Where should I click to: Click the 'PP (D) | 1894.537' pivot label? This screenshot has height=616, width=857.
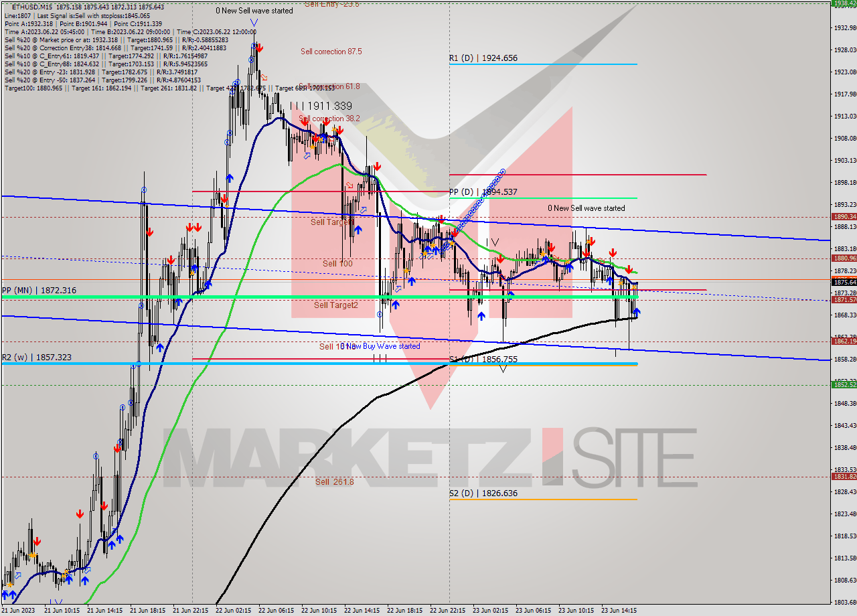[483, 192]
